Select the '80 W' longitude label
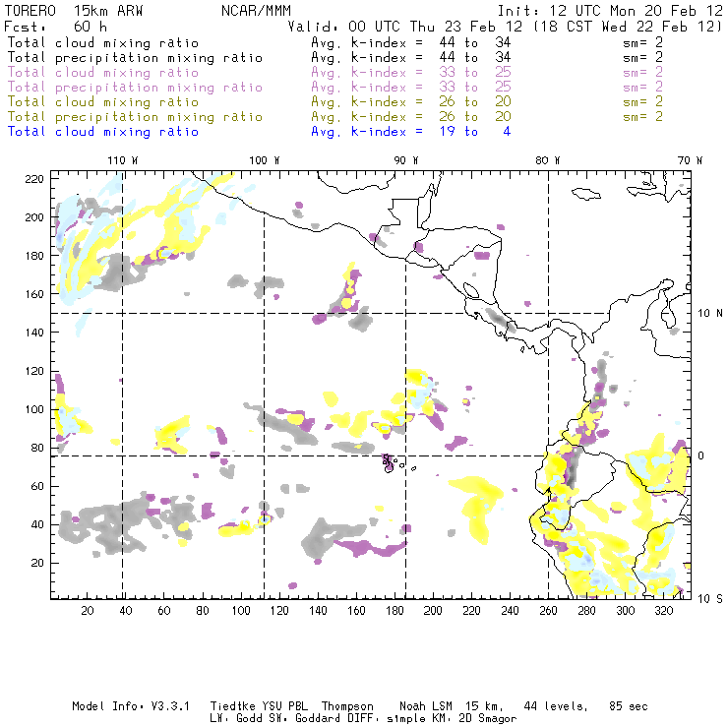 pyautogui.click(x=547, y=160)
